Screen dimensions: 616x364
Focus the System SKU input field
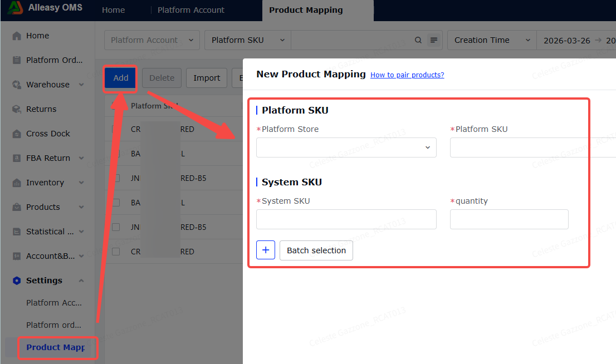[346, 219]
